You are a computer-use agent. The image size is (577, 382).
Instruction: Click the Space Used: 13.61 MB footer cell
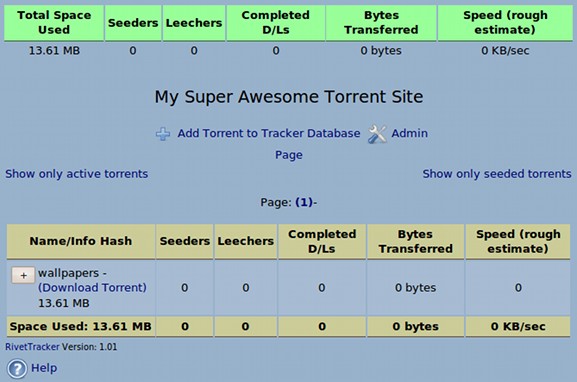point(81,326)
